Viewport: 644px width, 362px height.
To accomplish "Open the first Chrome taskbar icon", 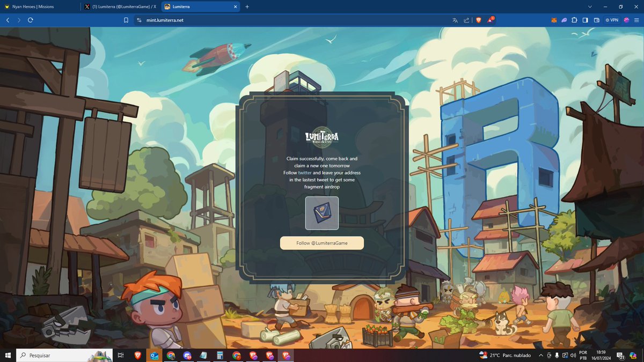I will tap(171, 355).
